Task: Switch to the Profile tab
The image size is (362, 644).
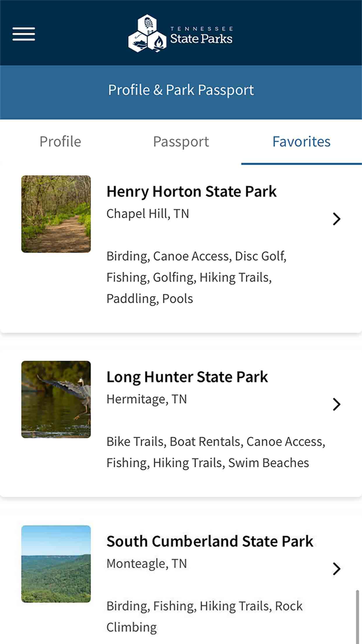Action: pyautogui.click(x=60, y=141)
